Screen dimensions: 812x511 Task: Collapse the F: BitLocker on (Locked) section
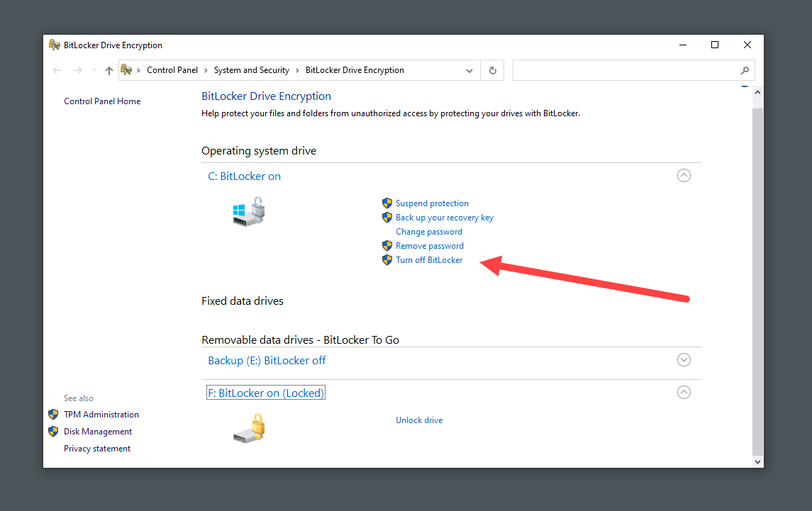684,393
